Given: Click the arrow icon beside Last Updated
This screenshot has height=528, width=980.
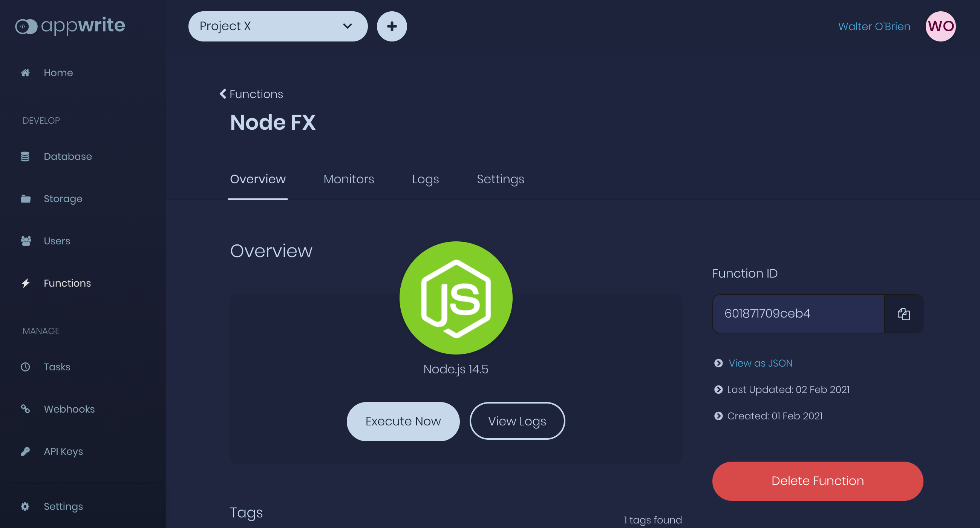Looking at the screenshot, I should [x=718, y=390].
